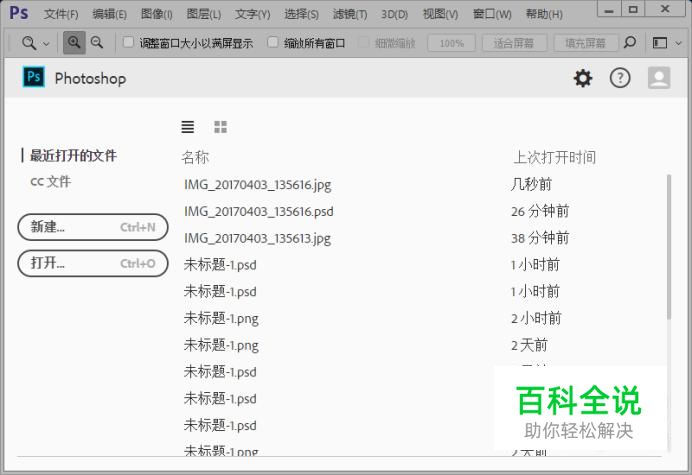Open 未标题-1.png opened 2 天前
Image resolution: width=692 pixels, height=475 pixels.
[221, 345]
